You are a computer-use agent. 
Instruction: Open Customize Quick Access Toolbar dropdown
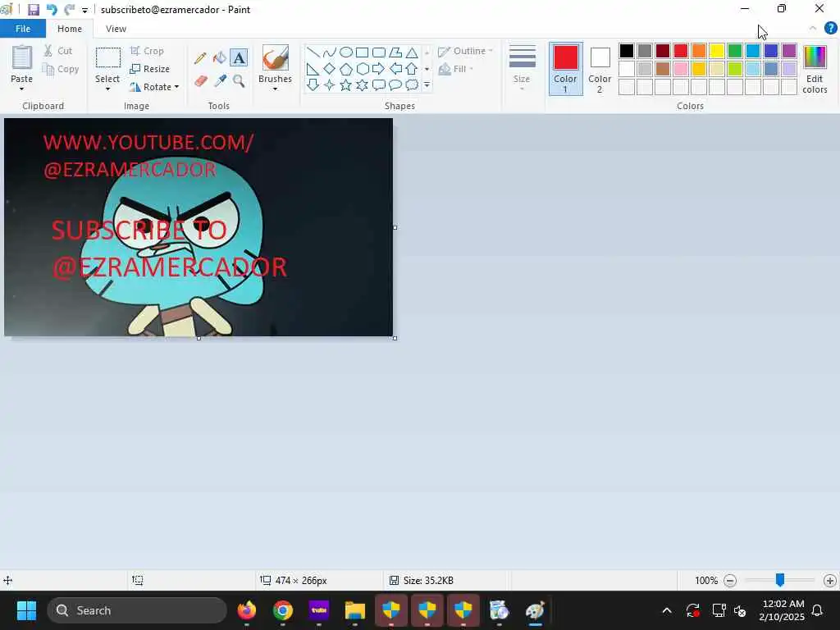(x=84, y=10)
